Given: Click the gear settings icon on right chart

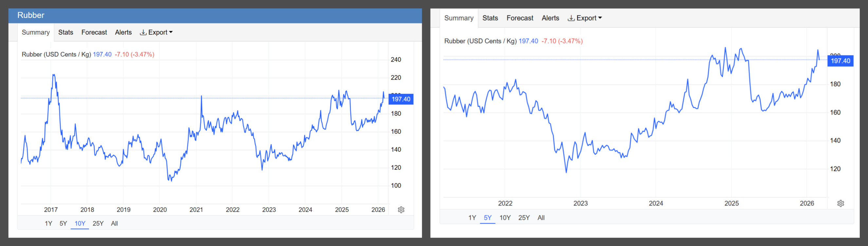Looking at the screenshot, I should (840, 203).
